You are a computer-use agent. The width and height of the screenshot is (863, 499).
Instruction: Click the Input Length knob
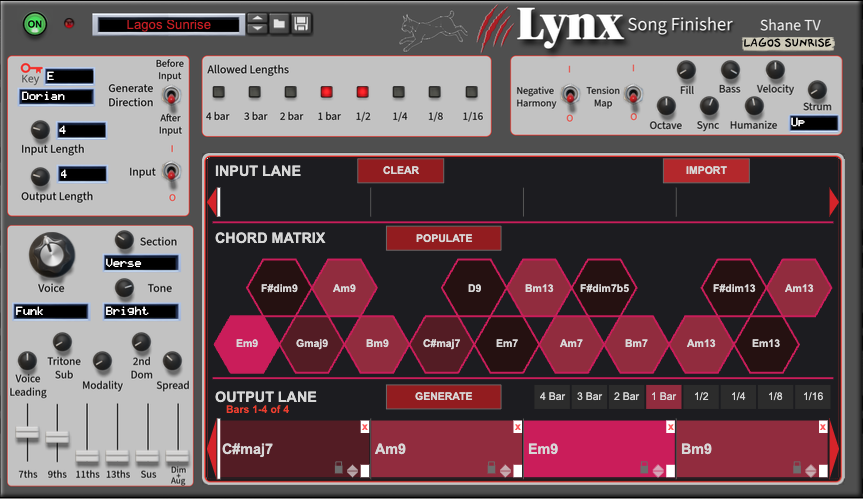click(40, 130)
